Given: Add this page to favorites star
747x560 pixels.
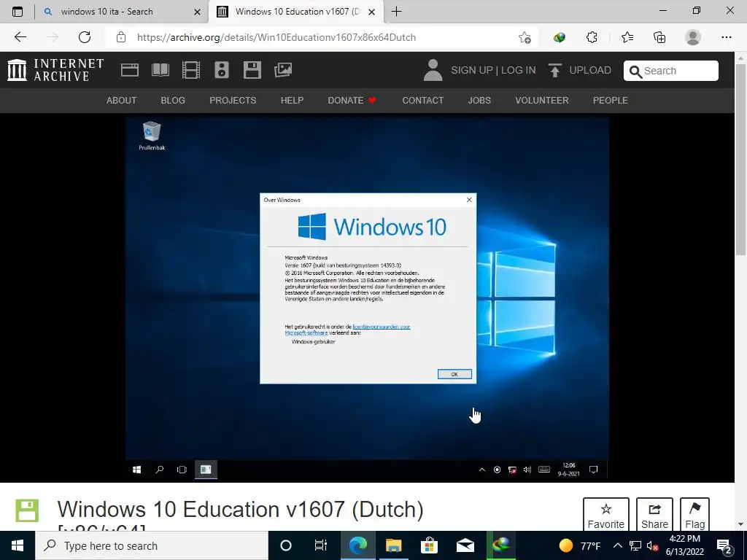Looking at the screenshot, I should [525, 37].
